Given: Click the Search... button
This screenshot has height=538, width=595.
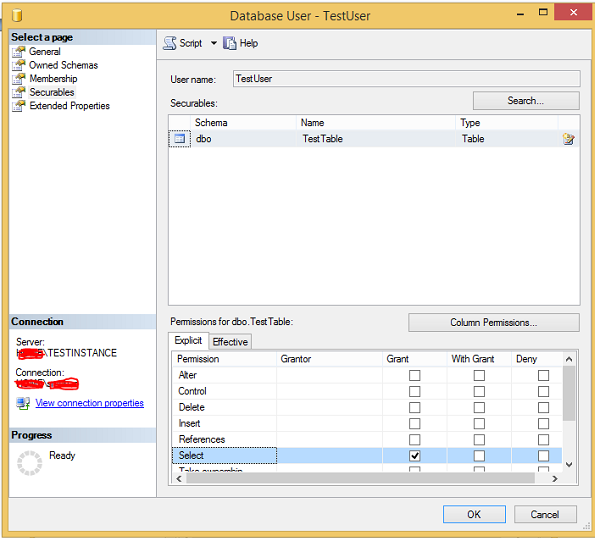Looking at the screenshot, I should point(526,101).
